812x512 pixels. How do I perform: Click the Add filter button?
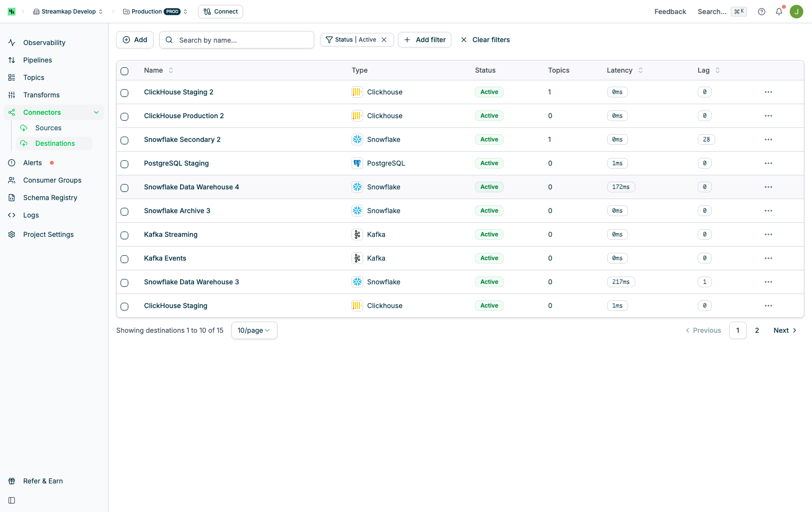(x=425, y=40)
